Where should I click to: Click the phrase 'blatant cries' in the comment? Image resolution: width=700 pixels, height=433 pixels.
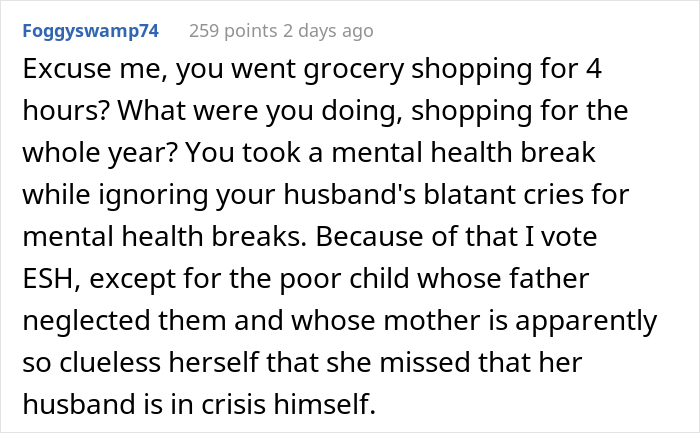(503, 195)
